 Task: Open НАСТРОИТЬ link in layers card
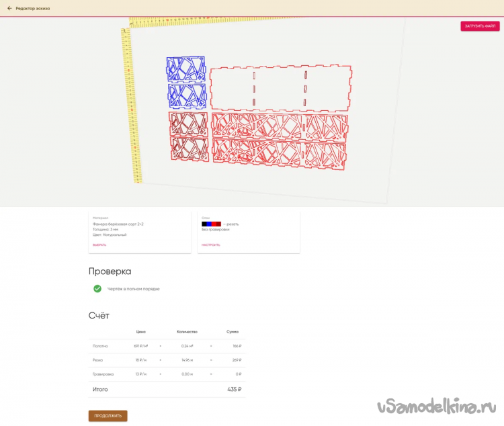pyautogui.click(x=210, y=245)
